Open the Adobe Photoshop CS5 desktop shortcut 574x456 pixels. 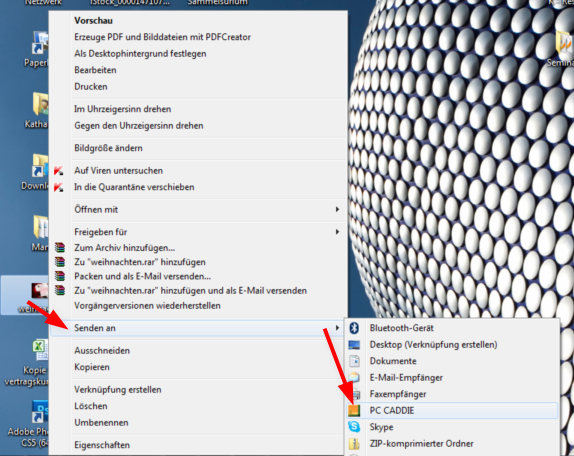(40, 412)
